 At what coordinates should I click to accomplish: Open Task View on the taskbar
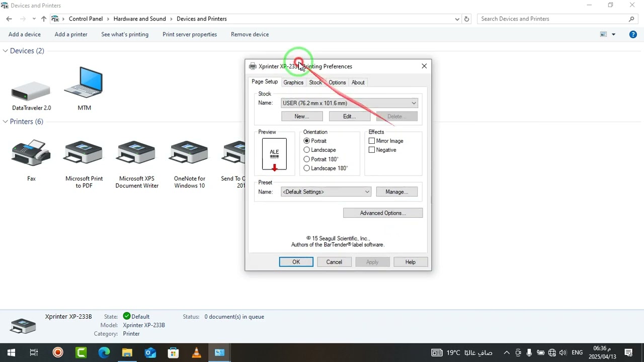pyautogui.click(x=34, y=352)
